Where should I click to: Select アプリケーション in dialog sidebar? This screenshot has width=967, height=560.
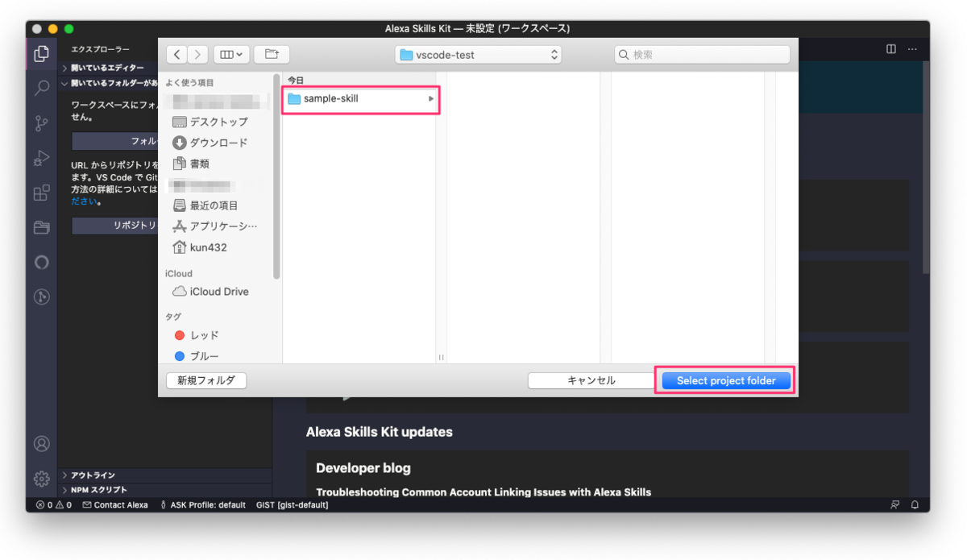tap(215, 226)
